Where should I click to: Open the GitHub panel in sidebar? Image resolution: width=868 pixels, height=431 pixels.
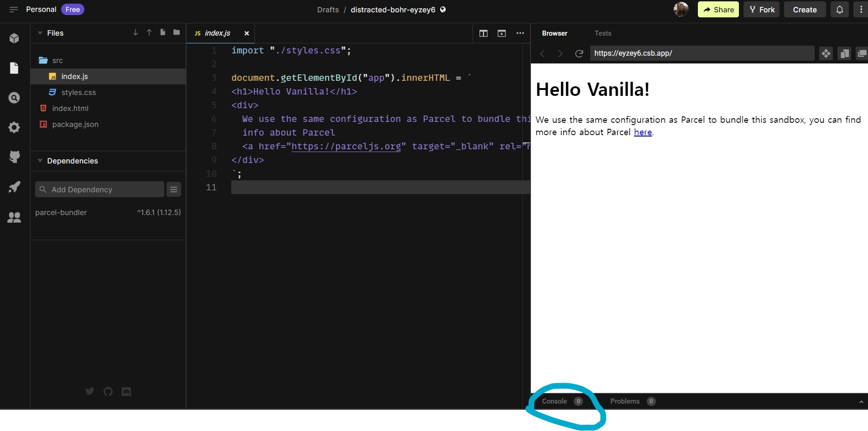14,157
